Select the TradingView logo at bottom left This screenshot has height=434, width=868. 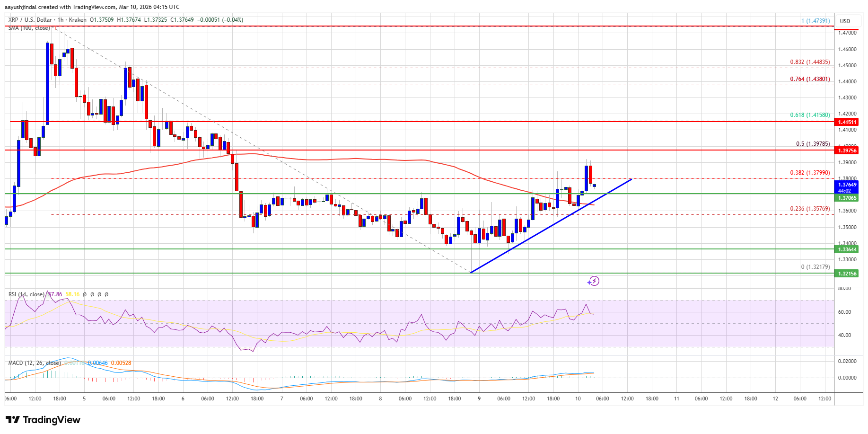tap(43, 420)
